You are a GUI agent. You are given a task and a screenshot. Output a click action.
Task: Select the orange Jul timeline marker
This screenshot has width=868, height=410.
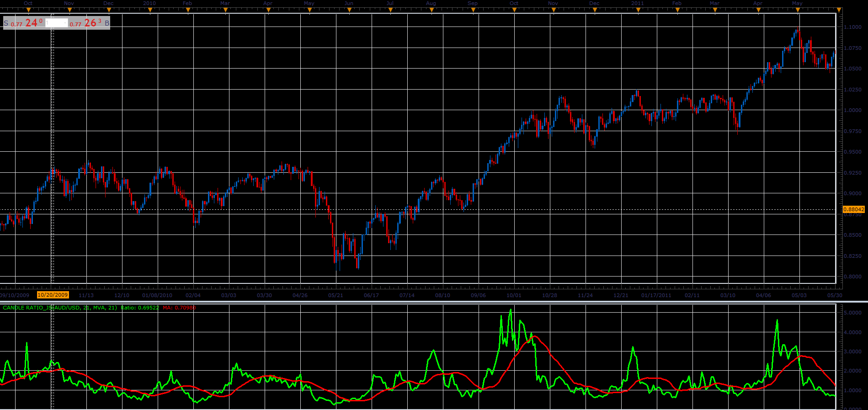(x=390, y=10)
